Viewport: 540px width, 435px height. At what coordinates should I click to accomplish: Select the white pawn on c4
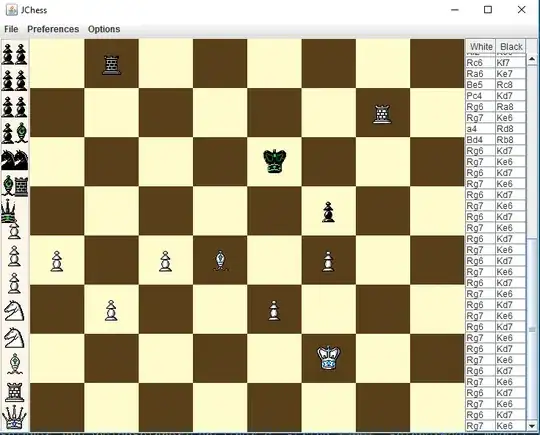pyautogui.click(x=166, y=261)
